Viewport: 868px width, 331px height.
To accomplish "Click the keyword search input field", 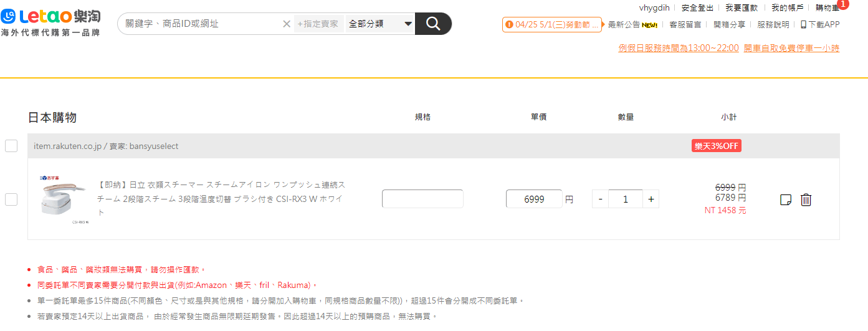I will click(199, 24).
